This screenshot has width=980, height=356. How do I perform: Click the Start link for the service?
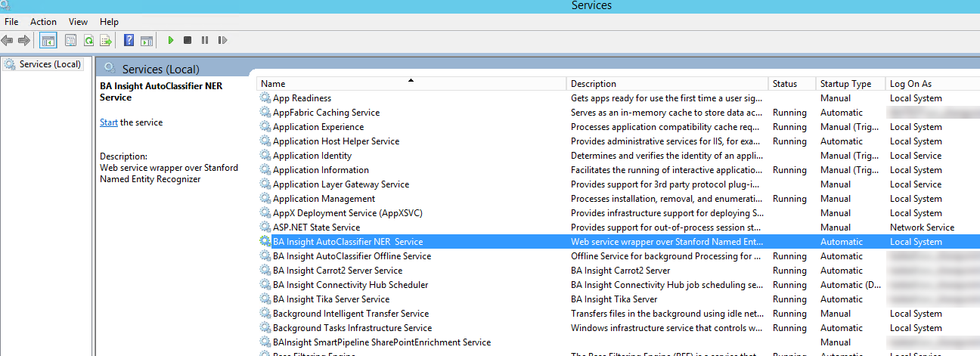108,122
